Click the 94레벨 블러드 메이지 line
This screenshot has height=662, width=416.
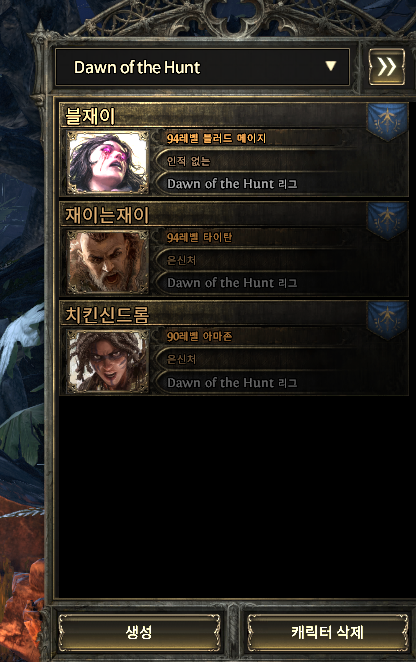coord(216,138)
